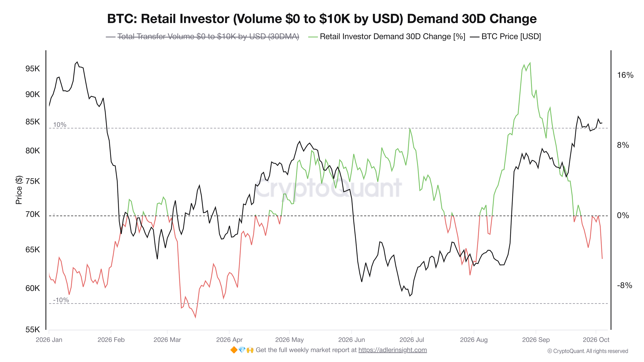The width and height of the screenshot is (644, 362).
Task: Click the '85K' price axis label
Action: pos(32,122)
